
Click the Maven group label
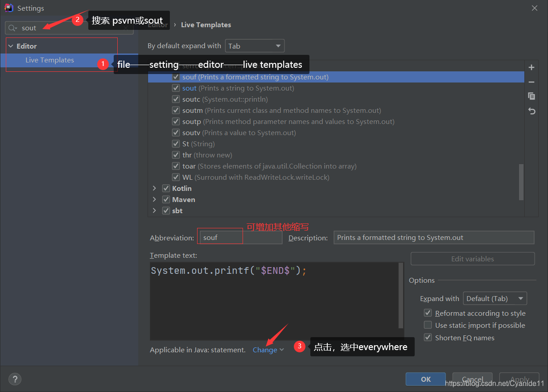(184, 199)
